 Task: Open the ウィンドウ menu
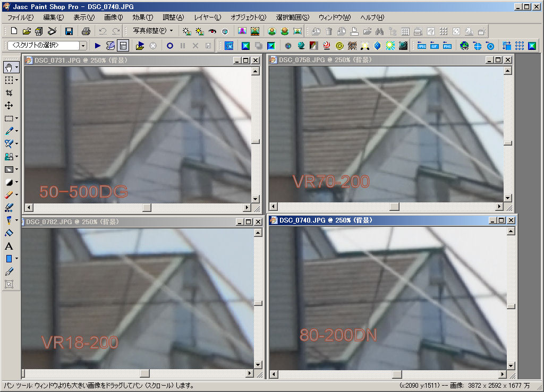coord(335,18)
